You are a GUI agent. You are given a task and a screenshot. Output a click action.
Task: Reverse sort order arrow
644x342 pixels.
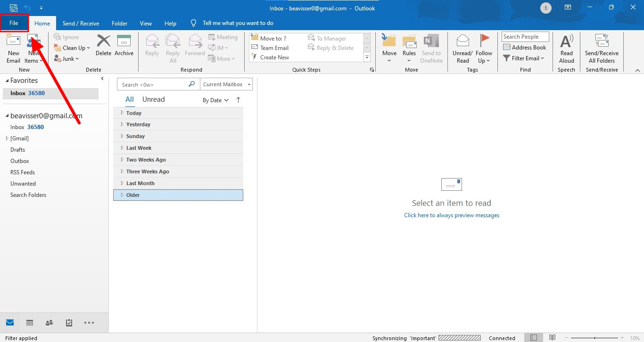coord(238,100)
